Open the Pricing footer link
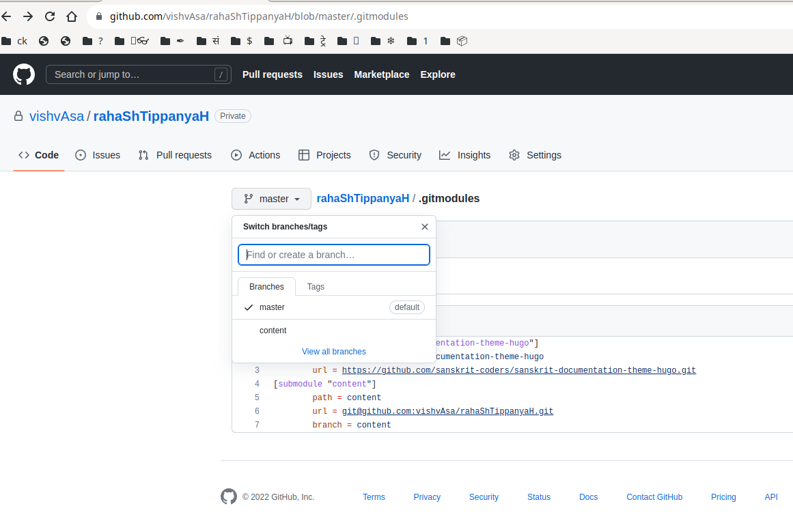 pos(723,497)
